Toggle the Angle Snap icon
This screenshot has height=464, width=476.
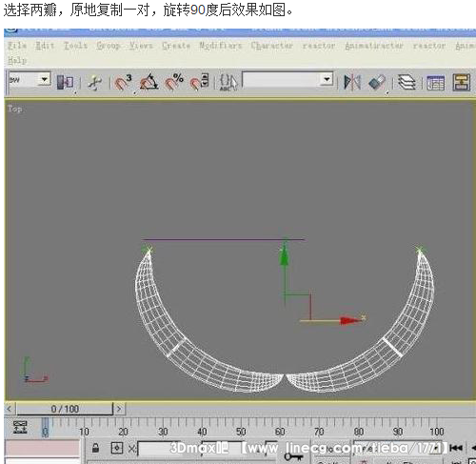click(x=149, y=83)
